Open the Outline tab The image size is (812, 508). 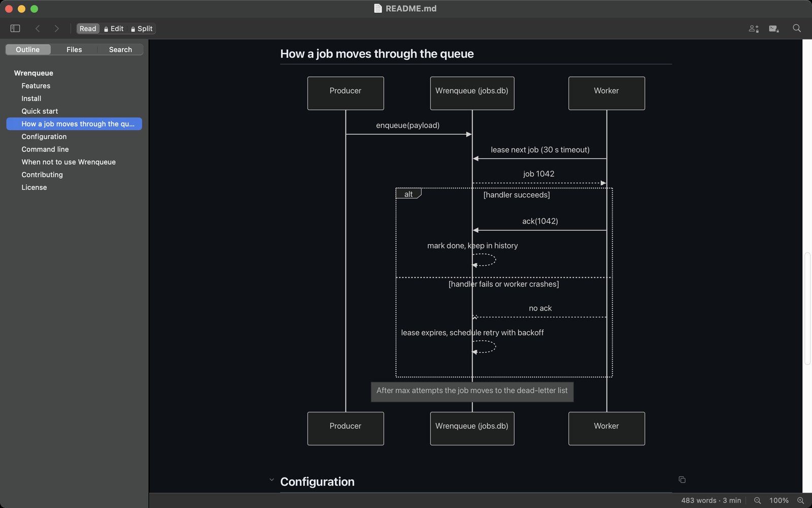coord(28,49)
